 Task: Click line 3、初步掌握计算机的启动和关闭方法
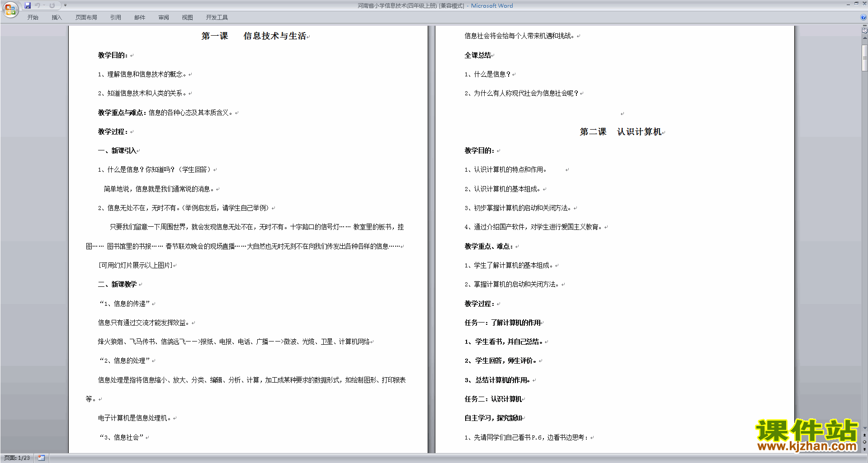tap(519, 208)
